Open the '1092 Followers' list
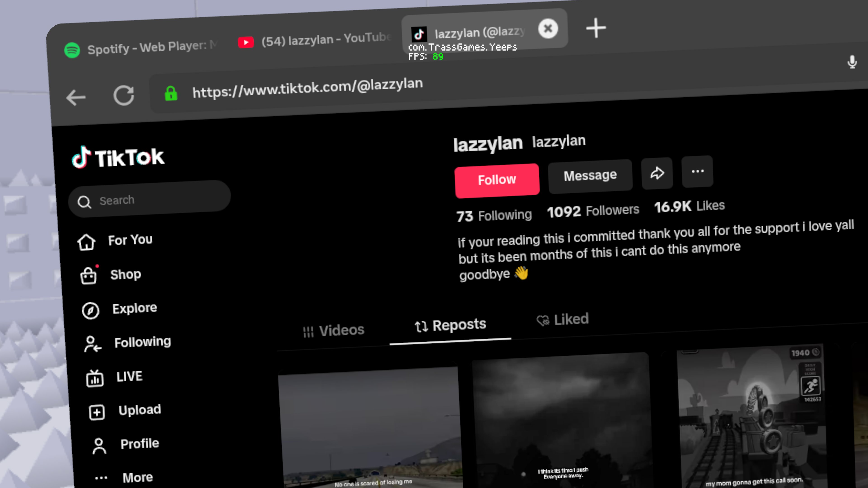The image size is (868, 488). point(593,211)
